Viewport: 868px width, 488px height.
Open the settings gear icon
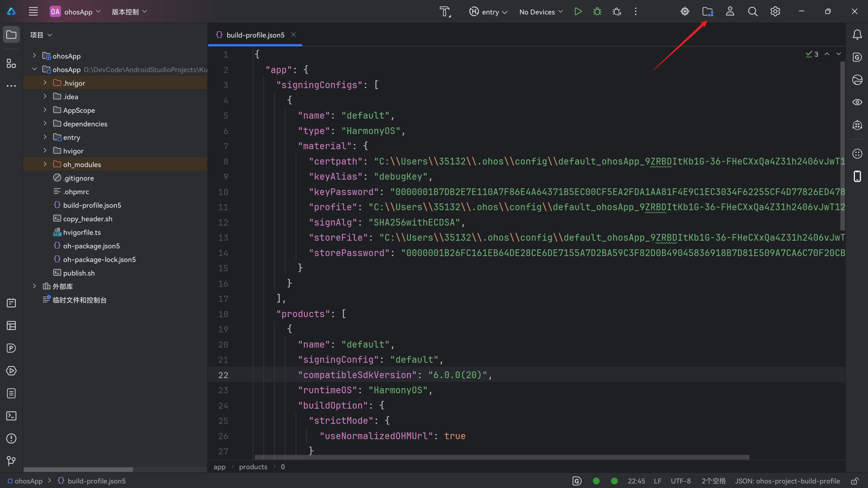pos(775,12)
